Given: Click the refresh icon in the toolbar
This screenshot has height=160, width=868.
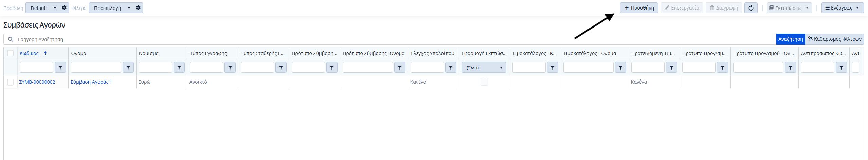Looking at the screenshot, I should pyautogui.click(x=751, y=8).
